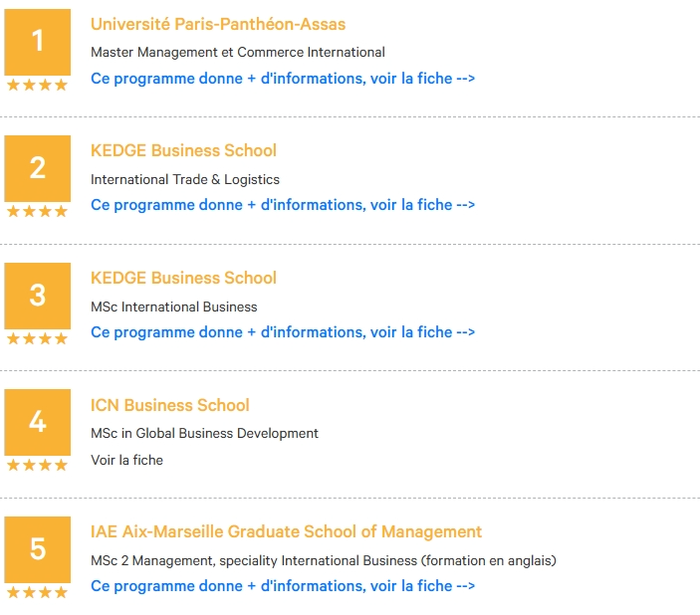The image size is (700, 615).
Task: Click the fiche link below Master Management et Commerce International
Action: point(283,79)
